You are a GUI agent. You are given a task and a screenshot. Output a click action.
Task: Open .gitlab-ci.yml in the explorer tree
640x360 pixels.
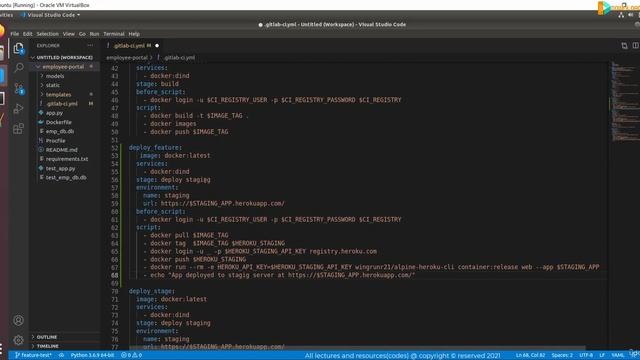pos(62,104)
